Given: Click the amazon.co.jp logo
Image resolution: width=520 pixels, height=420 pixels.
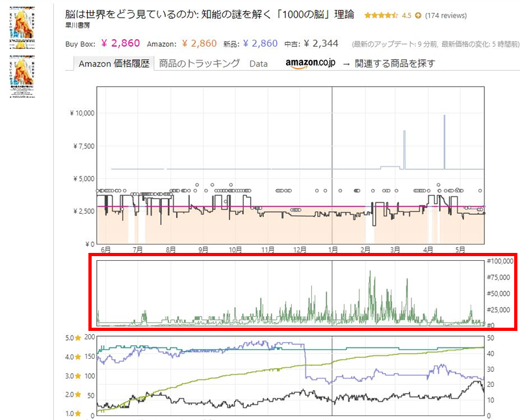Looking at the screenshot, I should tap(309, 63).
